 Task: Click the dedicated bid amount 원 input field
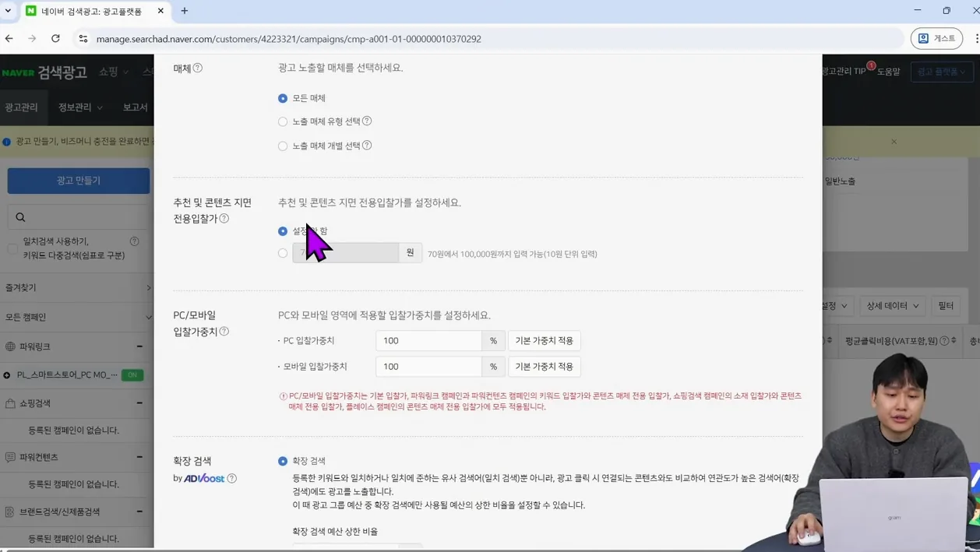pos(346,252)
